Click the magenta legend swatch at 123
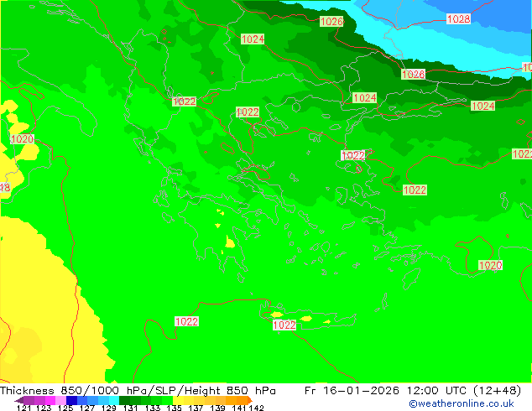The image size is (532, 411). tap(50, 400)
